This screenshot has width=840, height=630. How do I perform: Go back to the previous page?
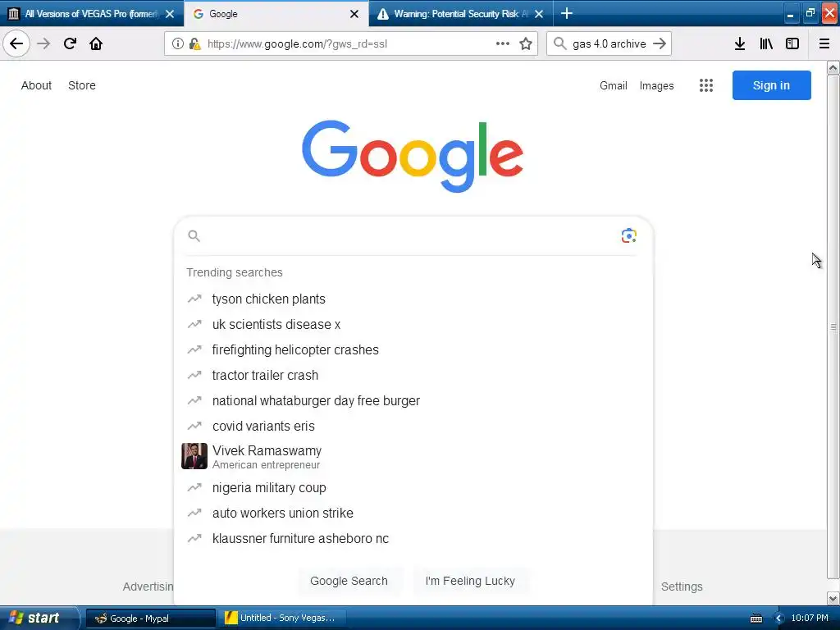tap(16, 43)
